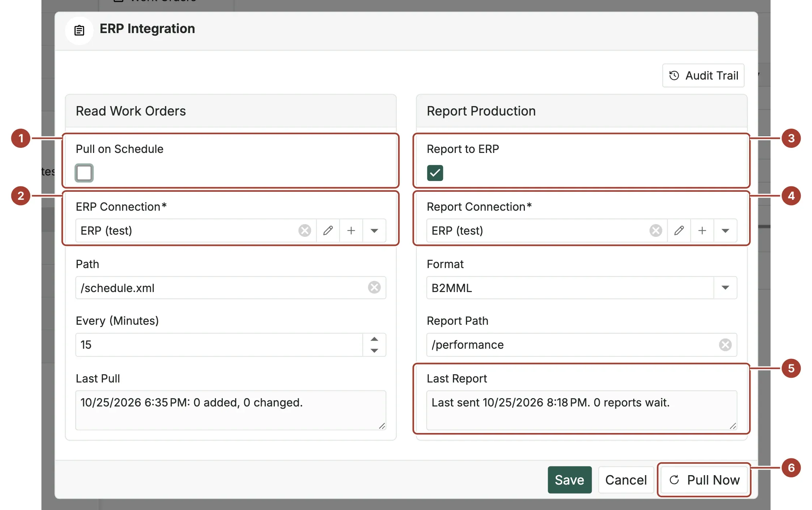The height and width of the screenshot is (510, 812).
Task: Edit the ERP Connection with pencil icon
Action: (328, 231)
